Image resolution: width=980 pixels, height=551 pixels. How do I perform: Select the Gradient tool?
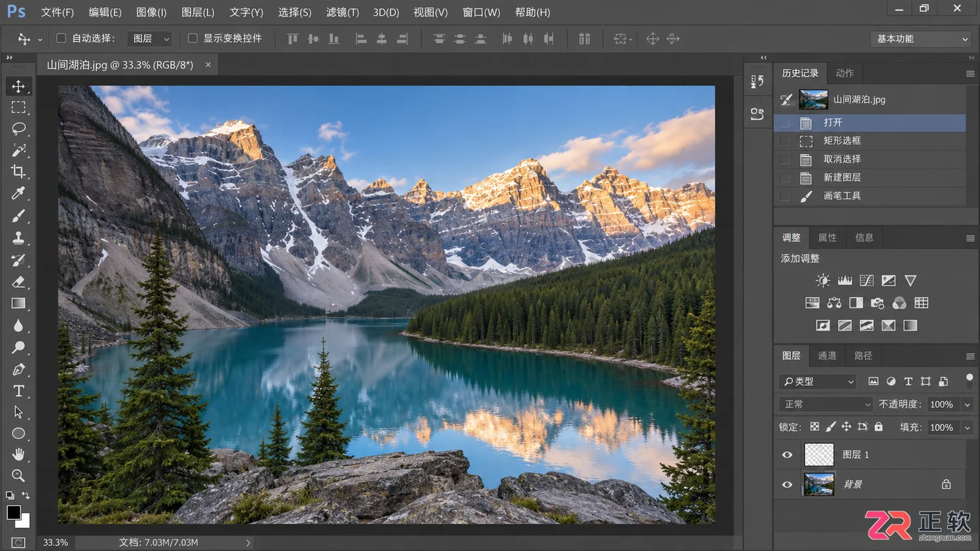18,303
